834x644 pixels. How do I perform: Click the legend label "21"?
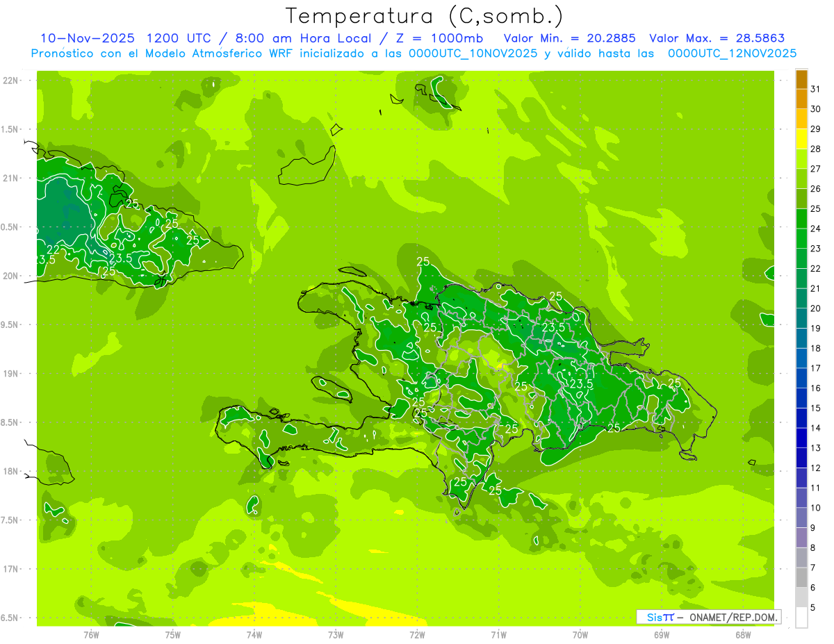pyautogui.click(x=815, y=288)
